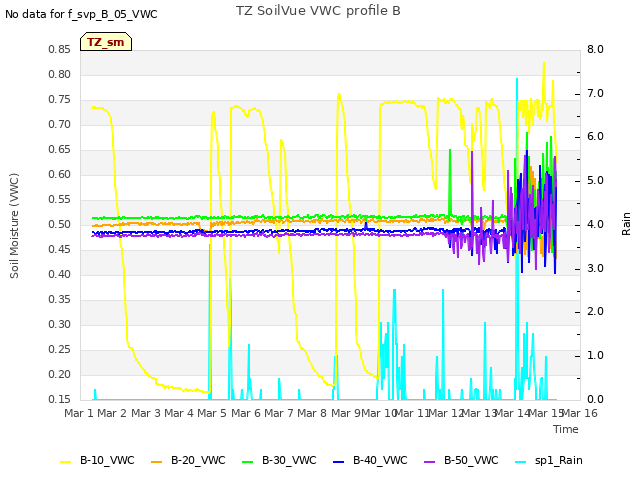
Task: Click the 0.60 soil moisture axis value
Action: point(60,175)
